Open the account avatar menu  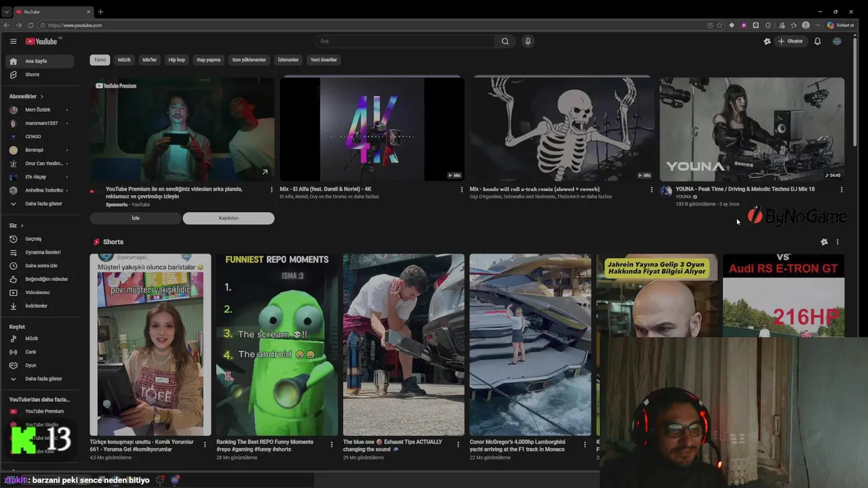pos(837,41)
